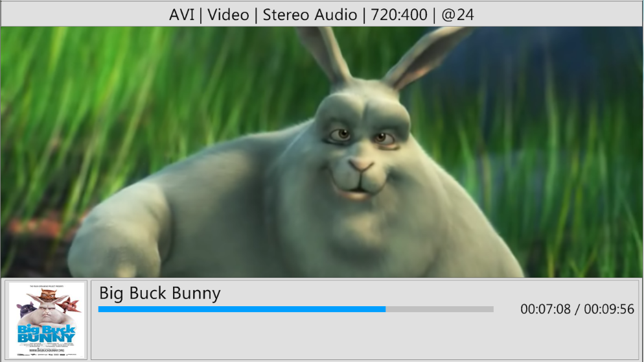Click the 'Big Buck Bunny' title text
This screenshot has height=362, width=644.
160,293
